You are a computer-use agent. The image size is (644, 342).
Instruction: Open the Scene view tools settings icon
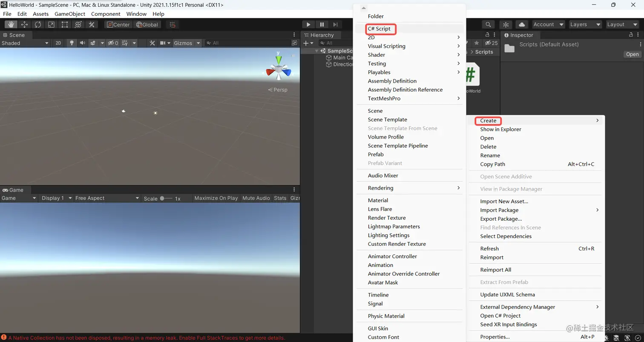[x=152, y=43]
